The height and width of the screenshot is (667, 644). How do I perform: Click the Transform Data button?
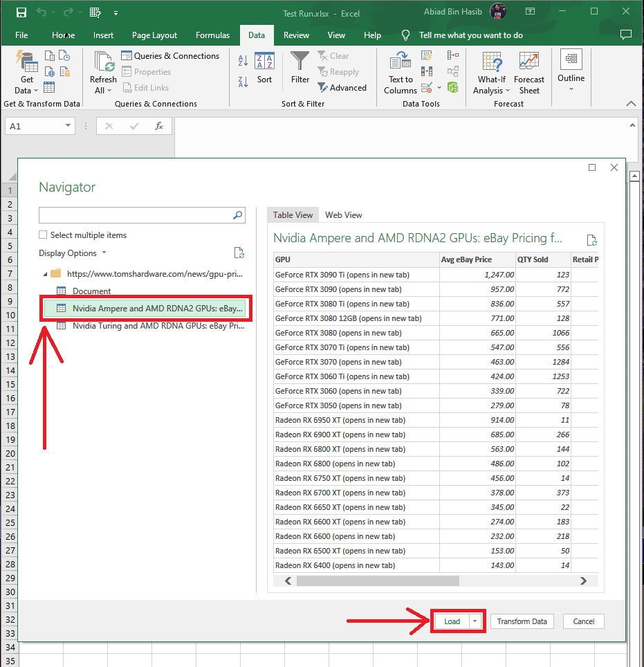click(522, 621)
